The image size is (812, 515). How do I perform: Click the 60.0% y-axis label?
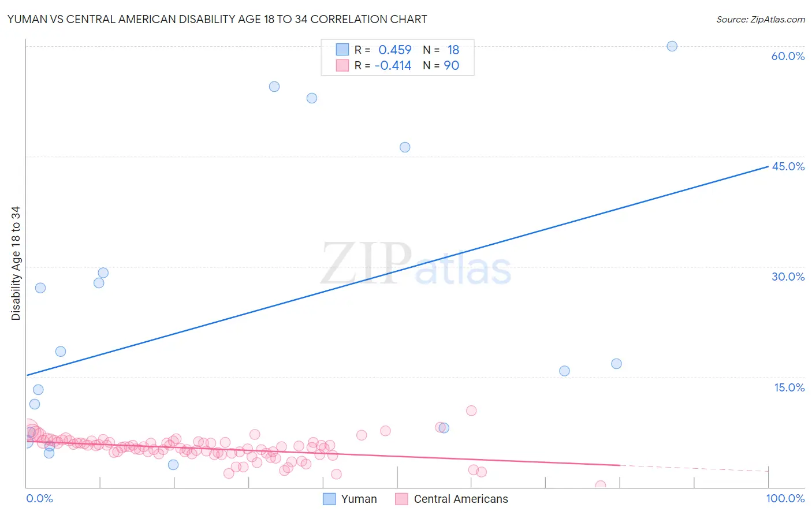pos(788,56)
